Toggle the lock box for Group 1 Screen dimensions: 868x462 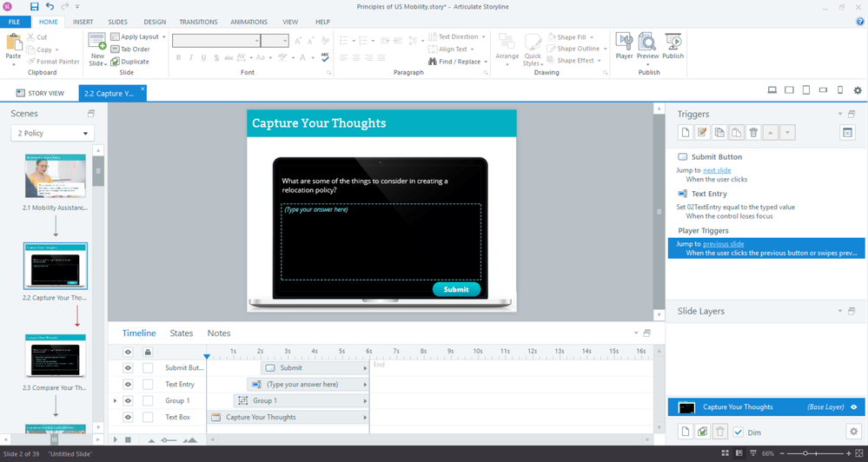[148, 400]
